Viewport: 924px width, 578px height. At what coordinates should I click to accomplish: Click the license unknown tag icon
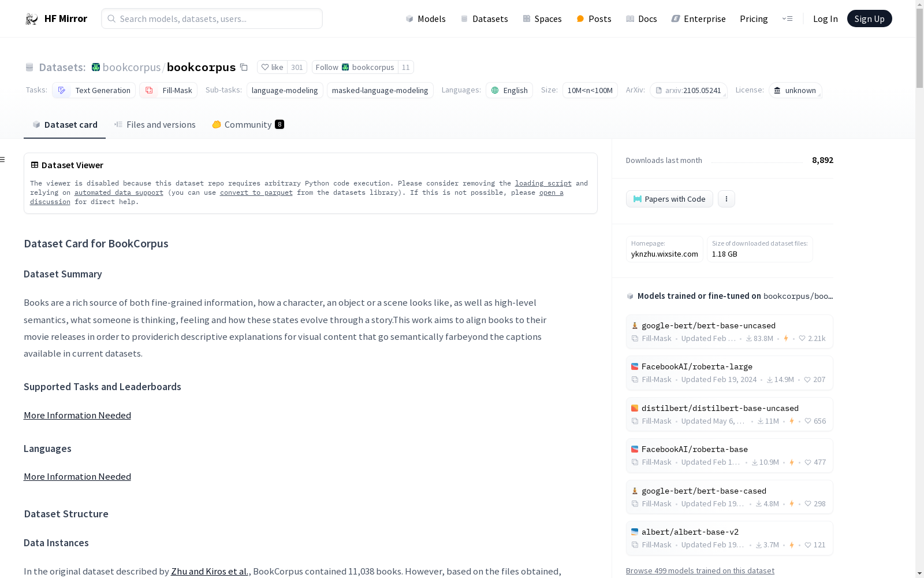click(x=777, y=90)
